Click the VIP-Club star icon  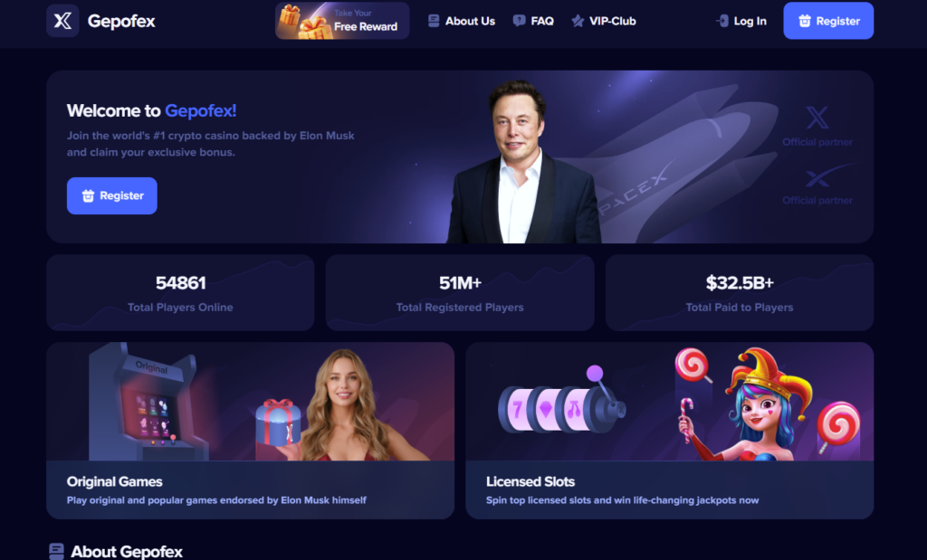(x=578, y=22)
